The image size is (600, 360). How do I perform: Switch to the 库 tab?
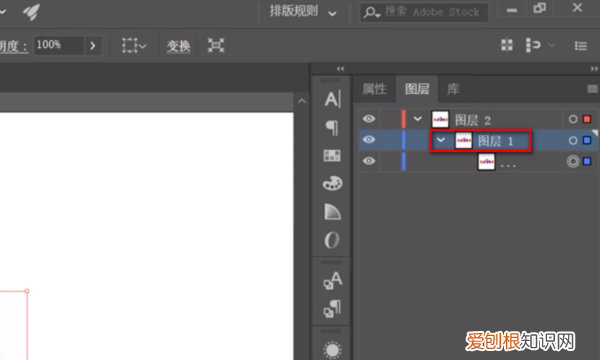coord(453,89)
